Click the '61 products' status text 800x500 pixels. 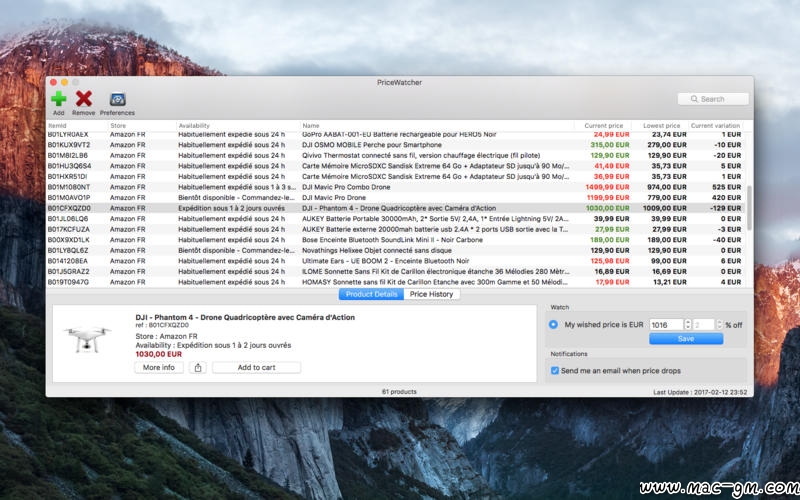click(399, 392)
